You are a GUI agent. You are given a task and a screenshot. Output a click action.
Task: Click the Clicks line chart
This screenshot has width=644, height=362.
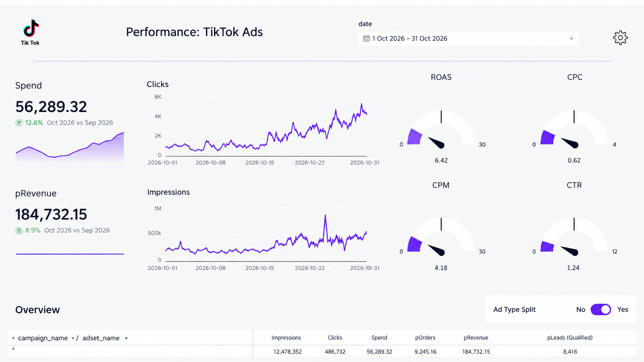click(263, 130)
